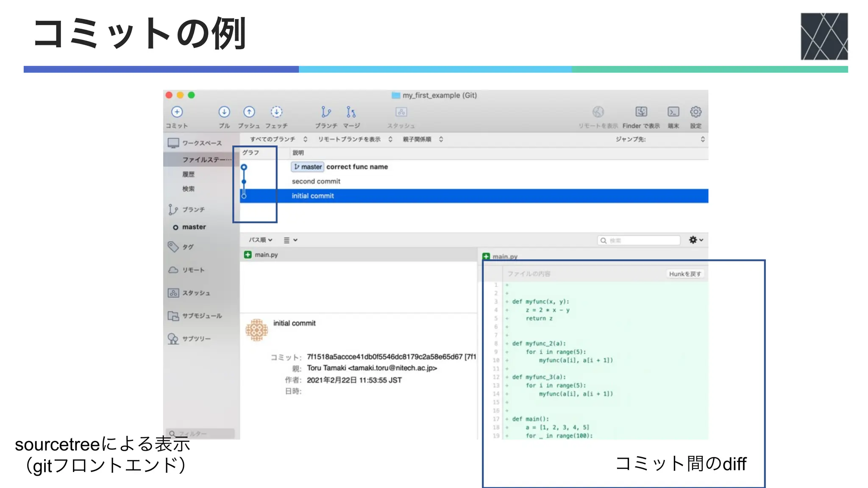Click the date 2021年2月22日 11:53:55 JST
868x488 pixels.
pyautogui.click(x=354, y=380)
